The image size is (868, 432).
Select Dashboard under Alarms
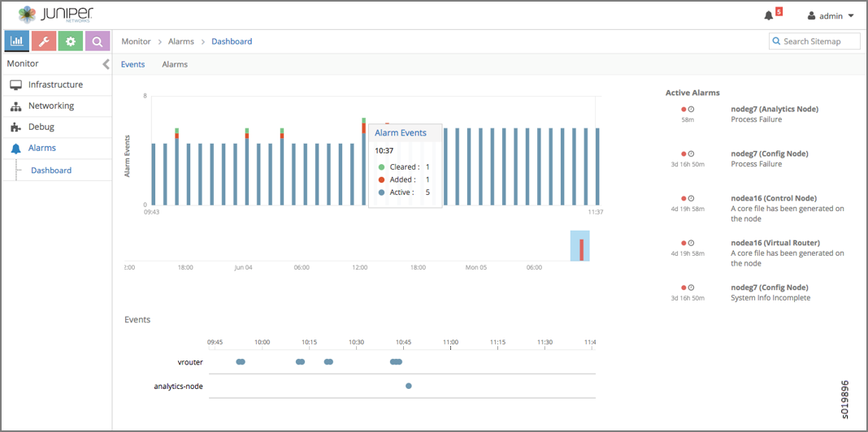(51, 171)
